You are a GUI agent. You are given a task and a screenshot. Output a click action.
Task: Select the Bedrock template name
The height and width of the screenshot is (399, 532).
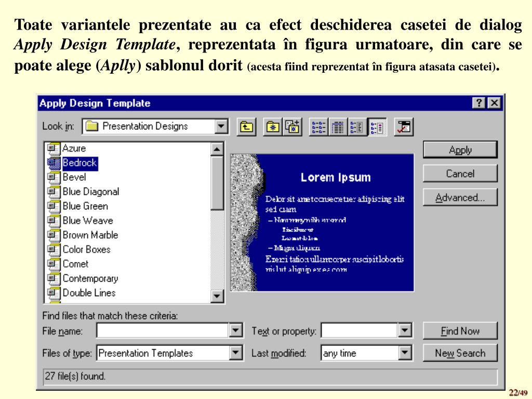coord(79,163)
